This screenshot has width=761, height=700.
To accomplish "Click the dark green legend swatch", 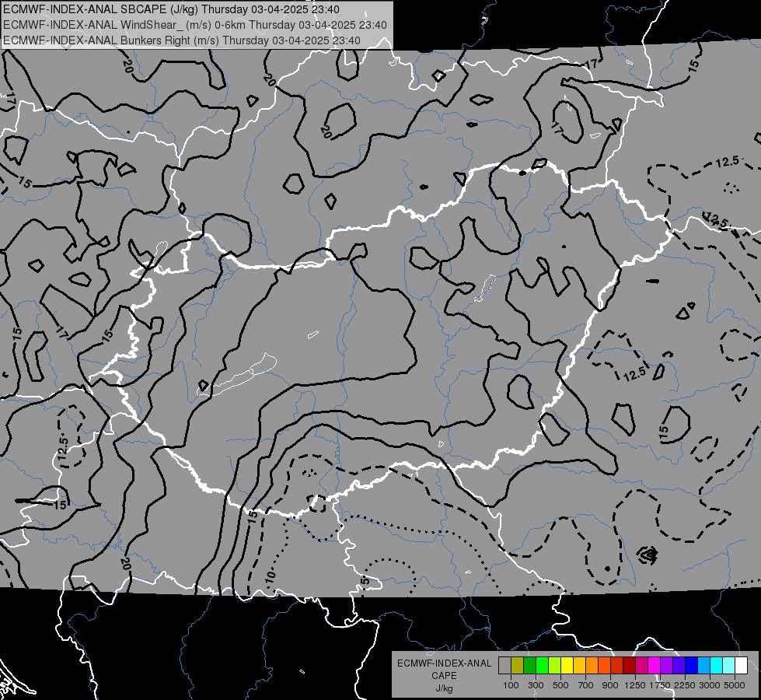I will 529,666.
